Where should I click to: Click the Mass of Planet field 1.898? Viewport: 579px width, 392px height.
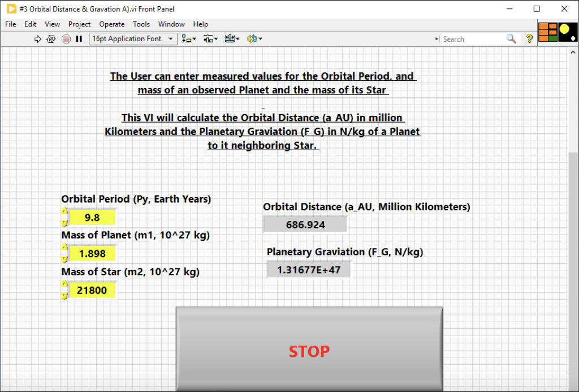pyautogui.click(x=92, y=254)
